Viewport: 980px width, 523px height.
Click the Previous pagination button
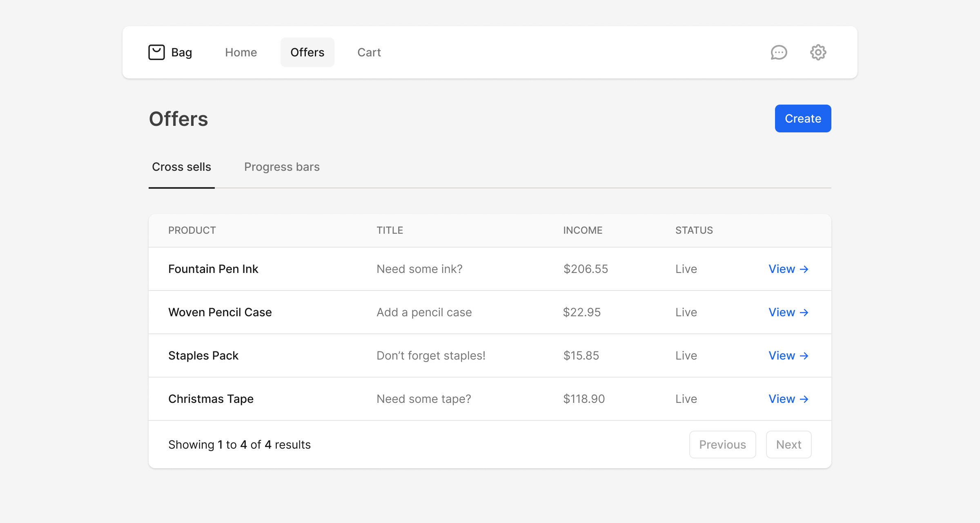point(722,444)
